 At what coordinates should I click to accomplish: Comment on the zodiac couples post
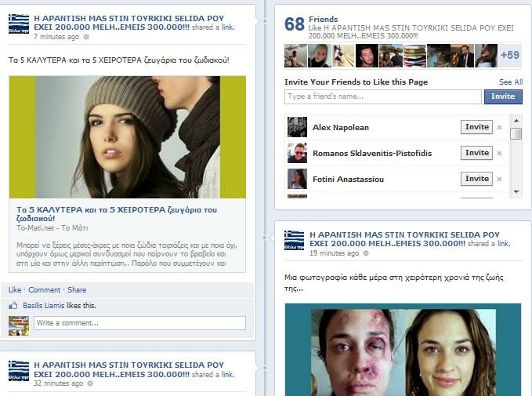click(x=44, y=290)
